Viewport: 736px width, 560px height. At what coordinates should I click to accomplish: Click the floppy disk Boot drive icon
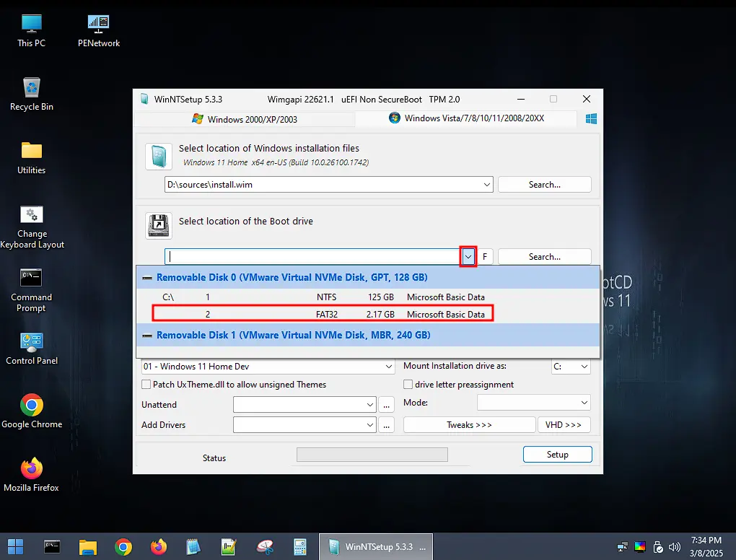coord(158,225)
